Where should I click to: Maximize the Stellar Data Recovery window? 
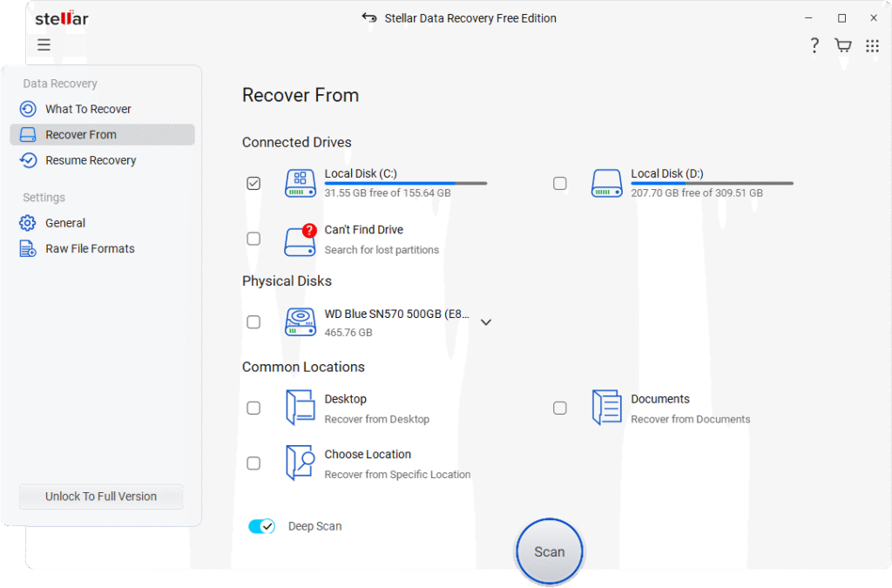[842, 18]
